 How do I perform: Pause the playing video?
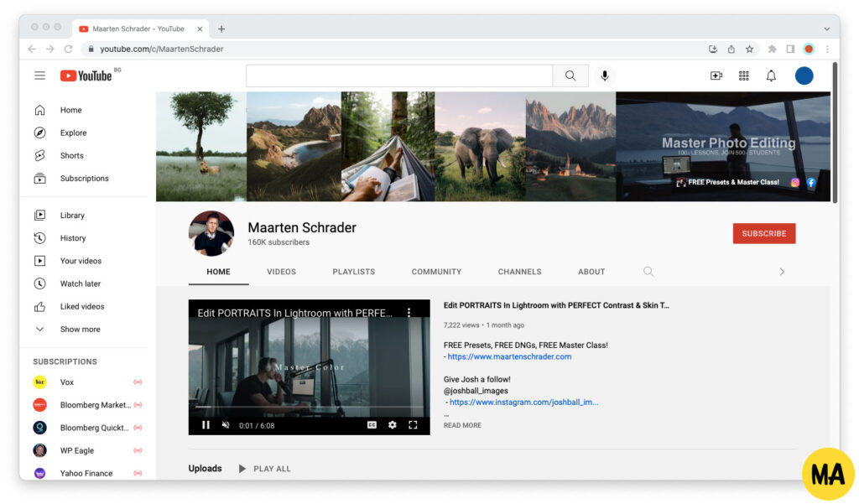click(206, 425)
